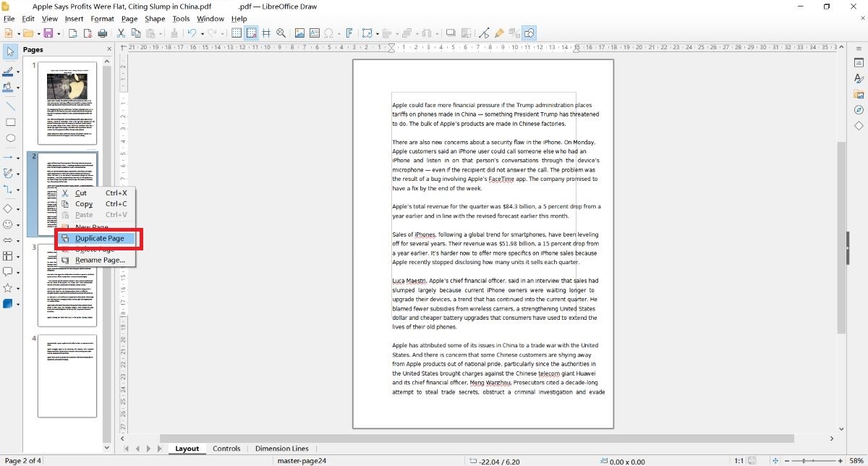Activate the Clone Formatting tool

pos(175,33)
